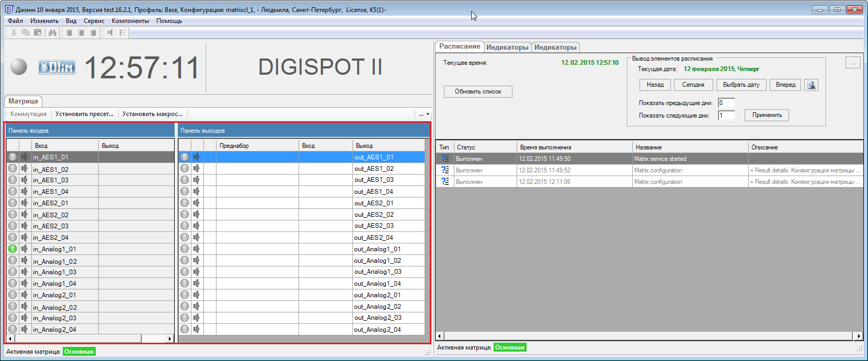
Task: Click the Коммутация toolbar item
Action: point(28,114)
